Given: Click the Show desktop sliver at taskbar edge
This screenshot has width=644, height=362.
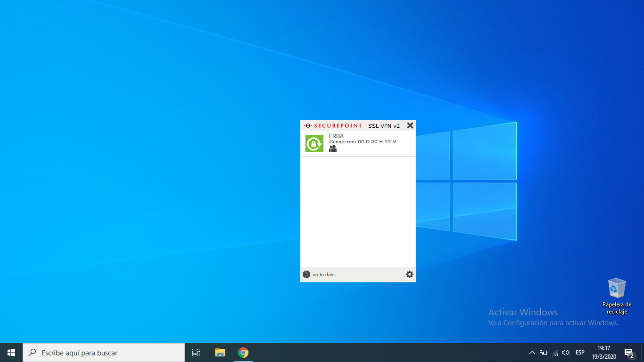Looking at the screenshot, I should (x=643, y=353).
